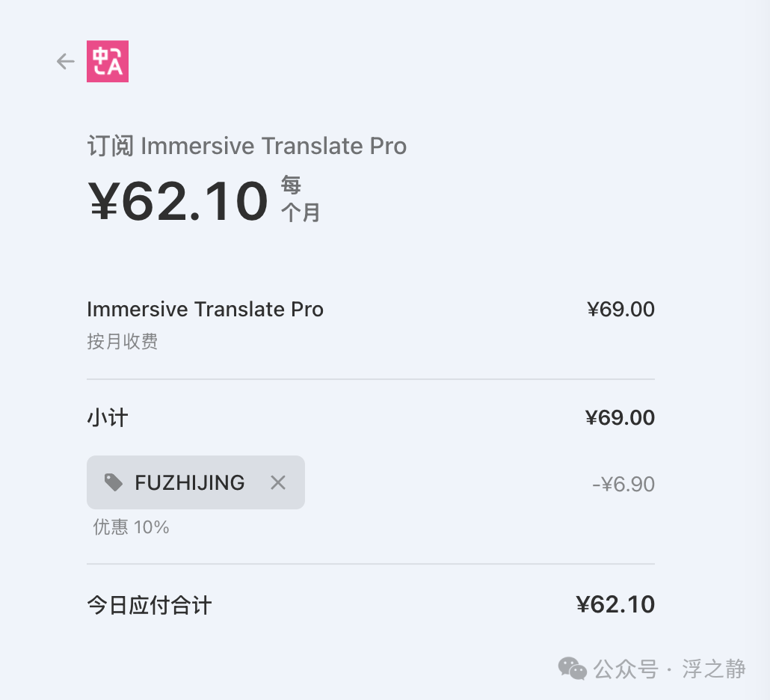Click the FUZHIJING promo code chip
770x700 pixels.
[x=196, y=482]
